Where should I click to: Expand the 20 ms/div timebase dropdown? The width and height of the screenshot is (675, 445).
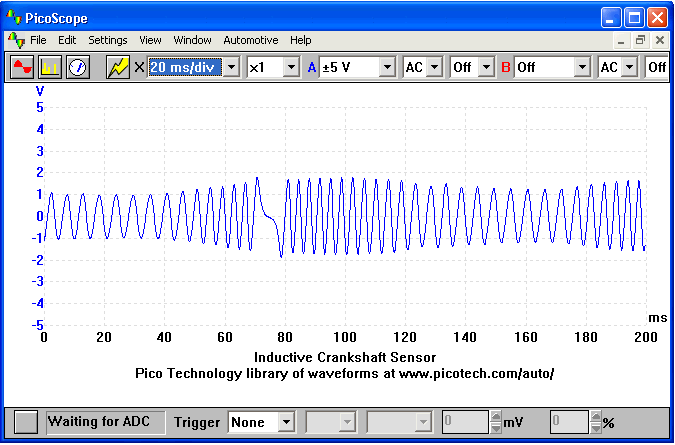tap(232, 68)
